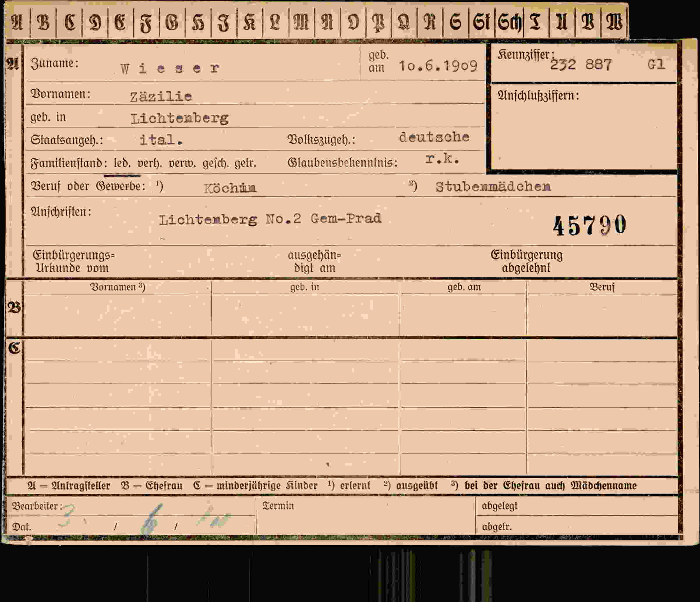Click the "Beruf" column header in section B
Screen dimensions: 700x602
tap(602, 287)
